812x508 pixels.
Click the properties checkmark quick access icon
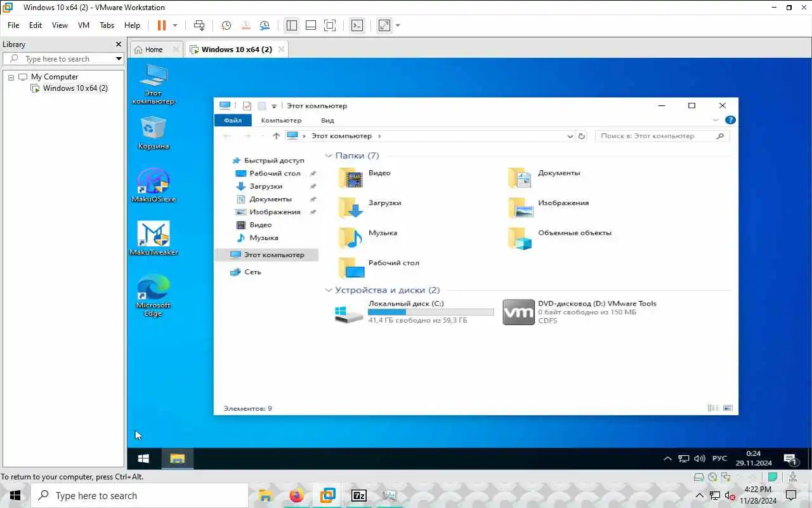247,106
